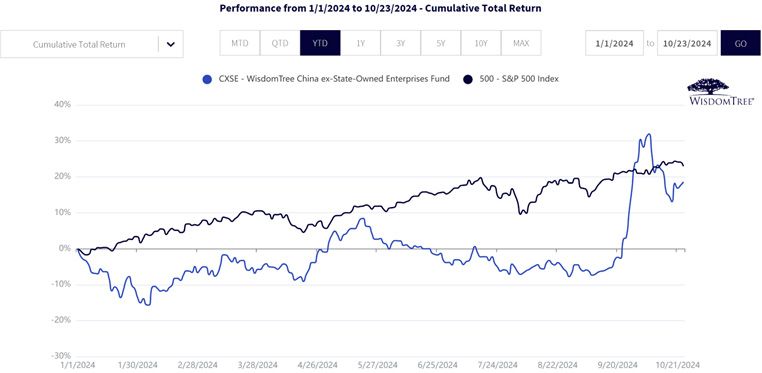The width and height of the screenshot is (762, 373).
Task: Select the QTD period tab
Action: coord(280,43)
